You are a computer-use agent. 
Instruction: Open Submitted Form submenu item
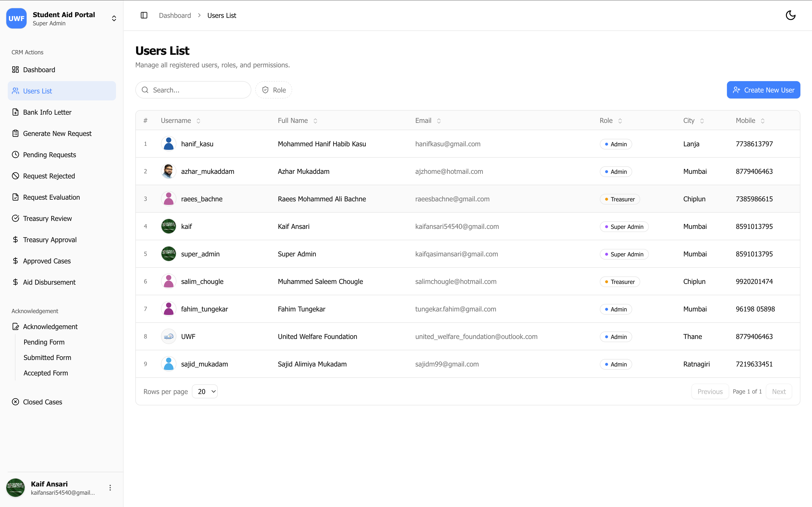coord(47,358)
